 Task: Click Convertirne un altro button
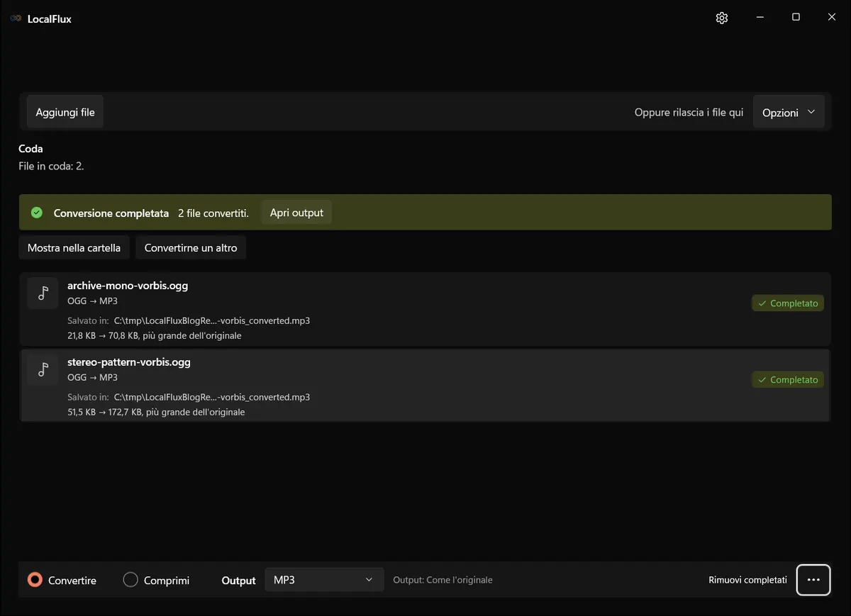coord(191,248)
